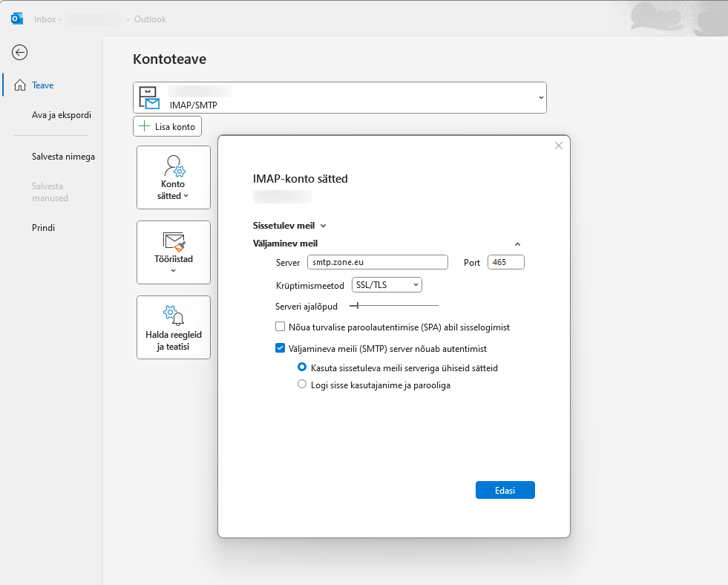Uncheck SMTP server nõuab autentimist checkbox
This screenshot has height=585, width=728.
click(281, 347)
